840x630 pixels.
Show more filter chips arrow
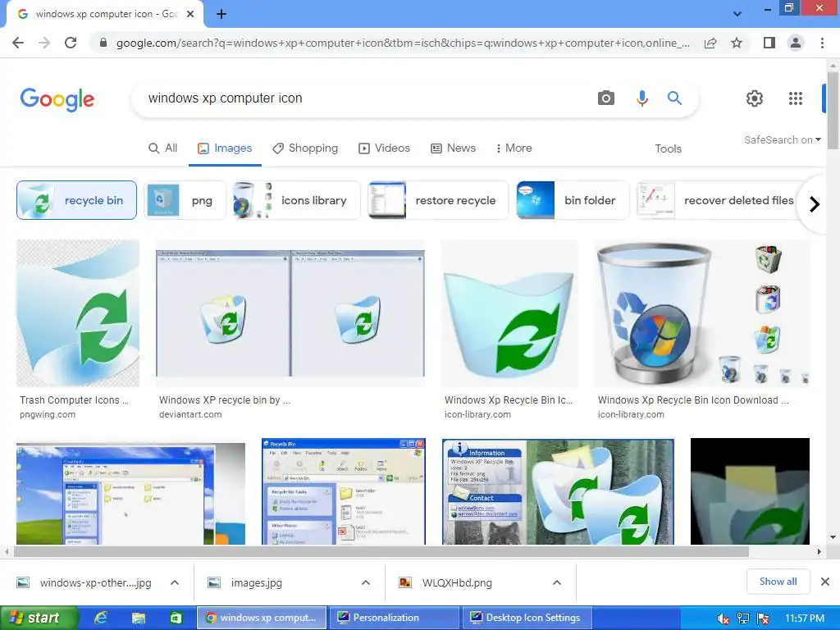pos(815,204)
